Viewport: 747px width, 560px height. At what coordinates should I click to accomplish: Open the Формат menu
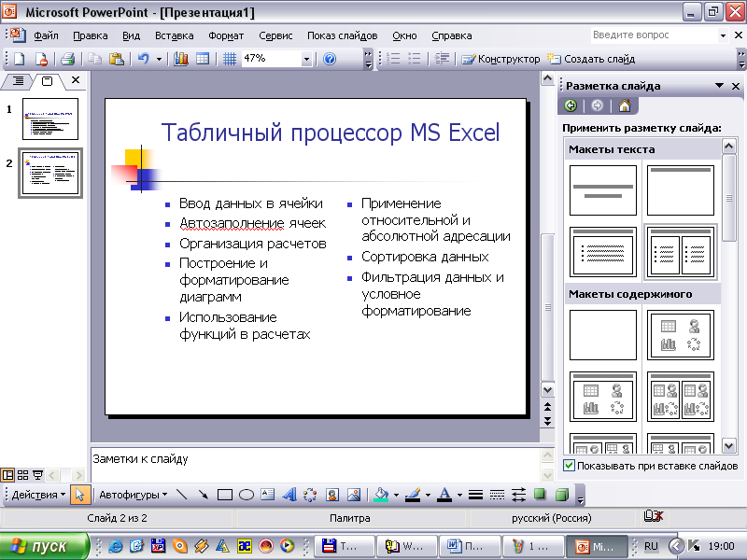(226, 35)
